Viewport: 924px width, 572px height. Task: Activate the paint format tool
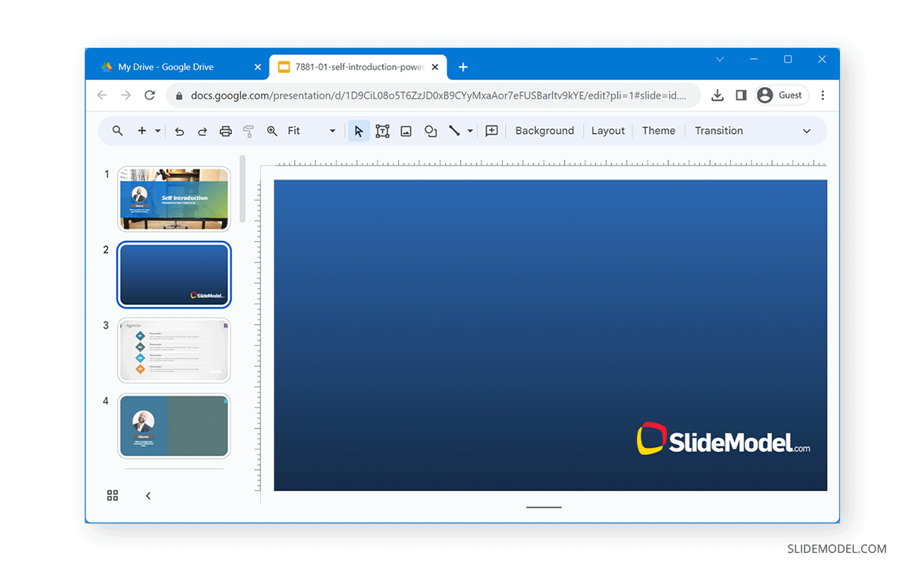point(248,130)
